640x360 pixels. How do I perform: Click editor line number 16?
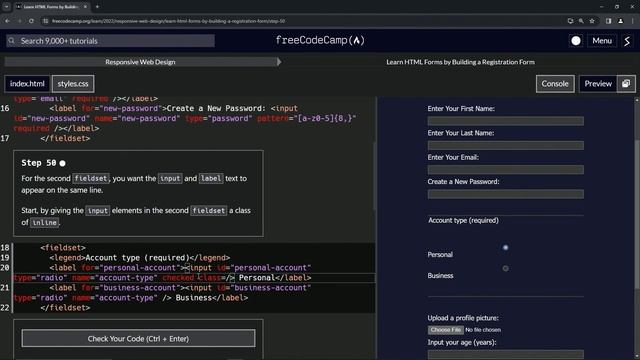click(x=5, y=109)
